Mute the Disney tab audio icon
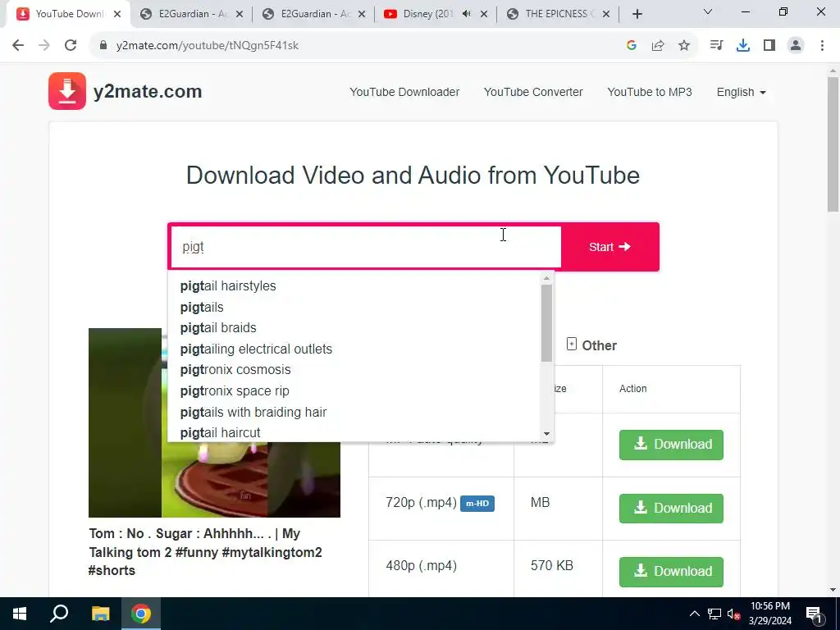840x630 pixels. click(466, 14)
